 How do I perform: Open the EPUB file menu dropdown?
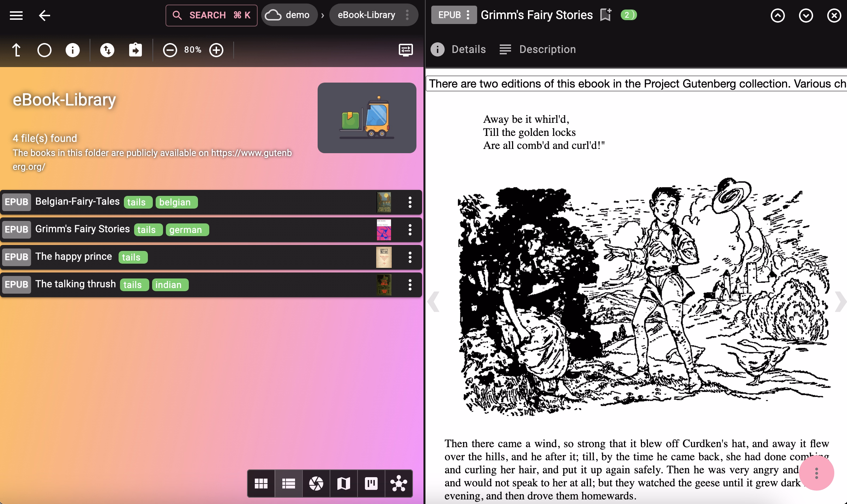click(x=454, y=15)
